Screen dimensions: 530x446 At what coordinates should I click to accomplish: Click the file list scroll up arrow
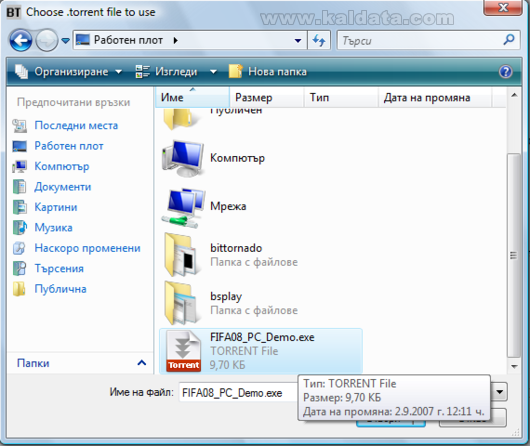point(514,95)
